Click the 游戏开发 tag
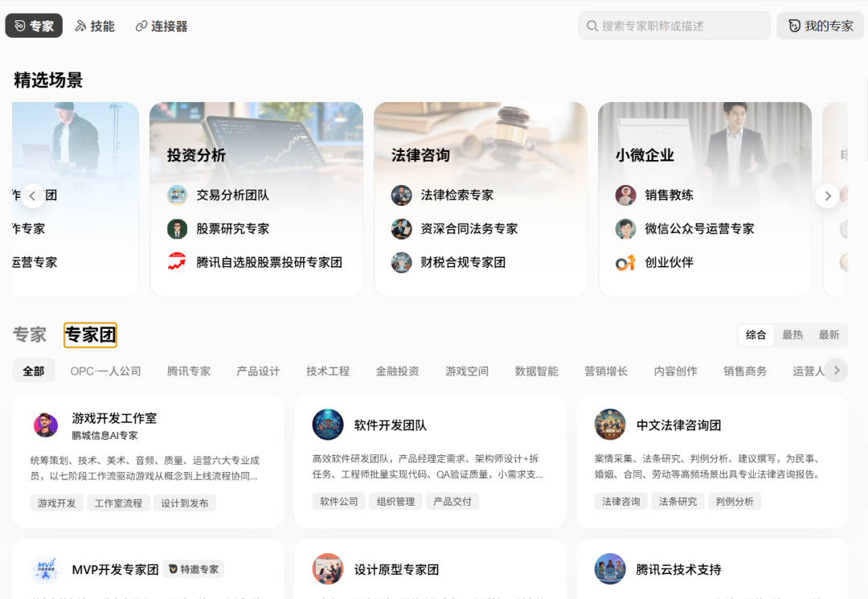Image resolution: width=868 pixels, height=599 pixels. pyautogui.click(x=56, y=503)
